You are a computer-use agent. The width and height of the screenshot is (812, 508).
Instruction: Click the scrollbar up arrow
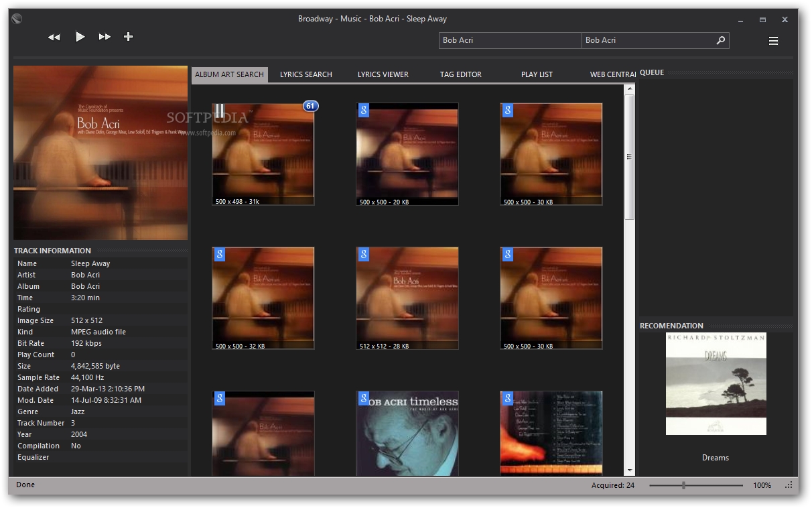pos(629,88)
